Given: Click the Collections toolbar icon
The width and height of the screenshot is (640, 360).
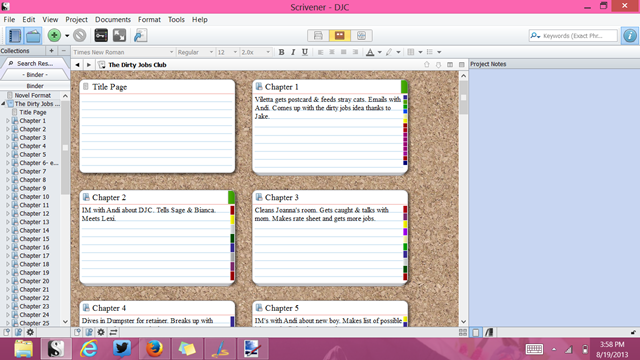Looking at the screenshot, I should click(x=33, y=36).
